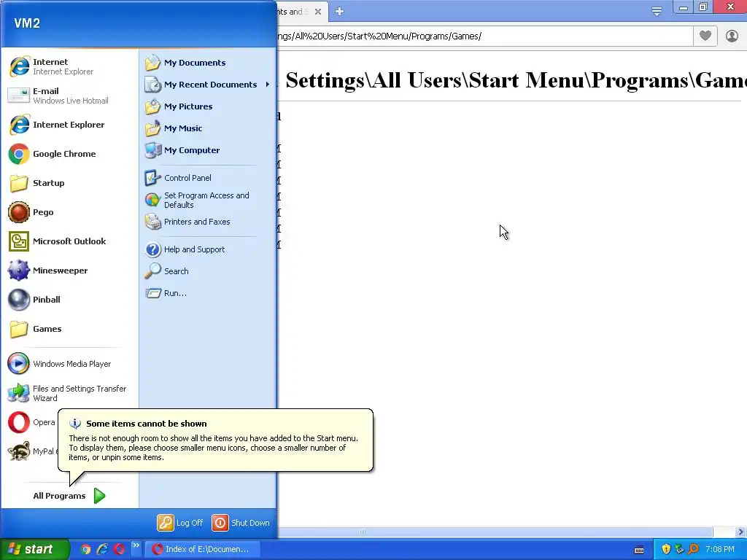Launch Internet Explorer from recent list
The height and width of the screenshot is (560, 747).
69,125
